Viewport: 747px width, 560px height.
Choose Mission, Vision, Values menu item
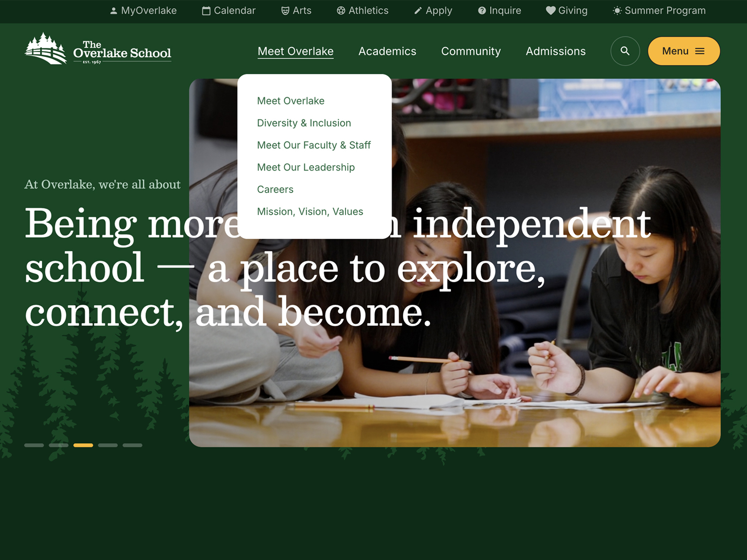(x=310, y=212)
